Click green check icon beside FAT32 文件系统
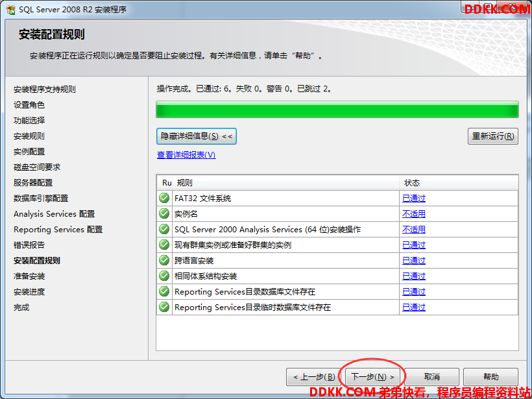This screenshot has width=532, height=399. tap(164, 198)
